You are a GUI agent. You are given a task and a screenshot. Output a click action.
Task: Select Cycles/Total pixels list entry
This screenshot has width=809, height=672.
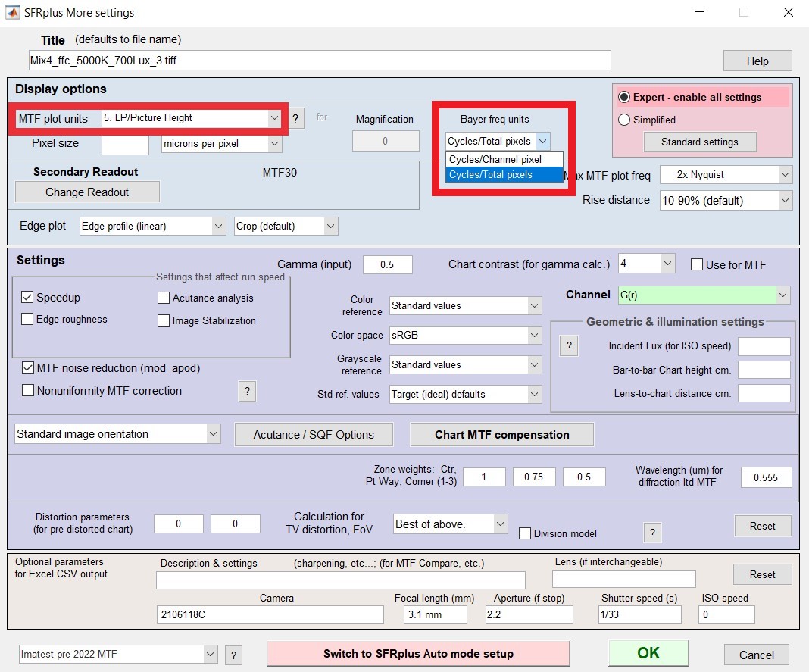pos(504,174)
